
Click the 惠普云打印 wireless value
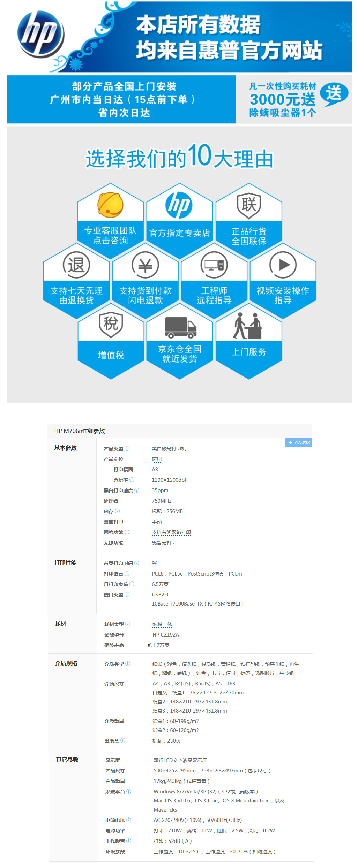pos(164,543)
